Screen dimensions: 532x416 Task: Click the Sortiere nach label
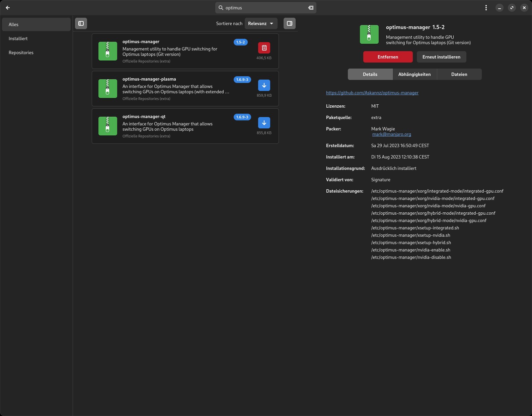[x=229, y=23]
